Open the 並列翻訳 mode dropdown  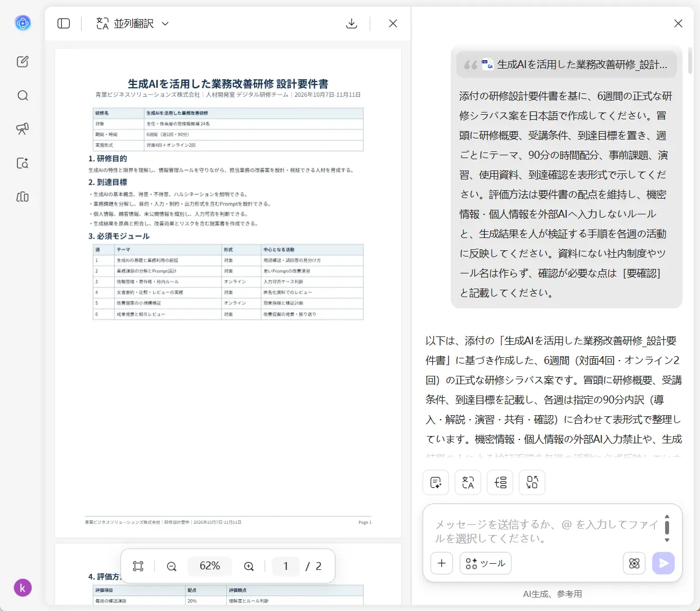133,24
